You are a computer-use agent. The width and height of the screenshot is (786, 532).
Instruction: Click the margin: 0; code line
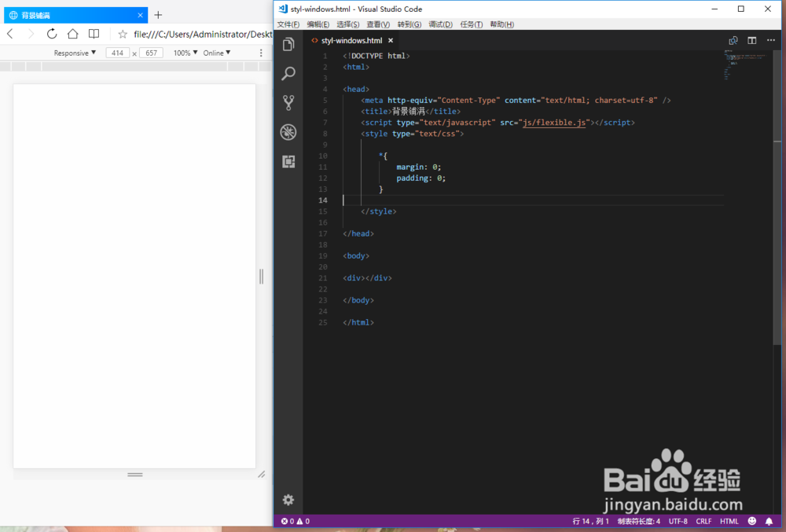point(419,167)
